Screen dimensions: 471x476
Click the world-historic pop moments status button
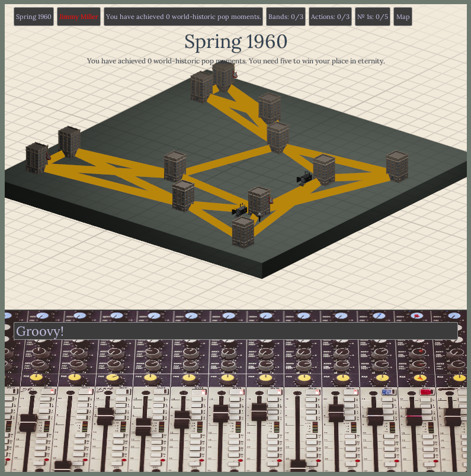pos(183,17)
